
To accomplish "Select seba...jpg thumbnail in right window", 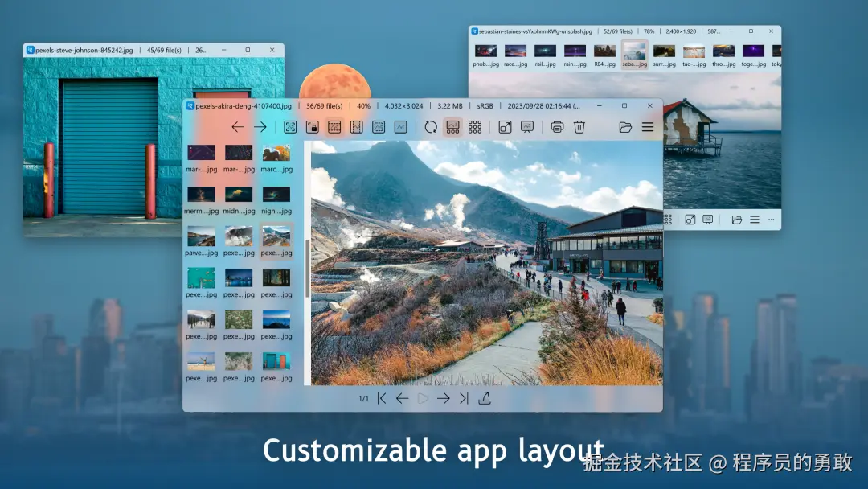I will (x=634, y=55).
